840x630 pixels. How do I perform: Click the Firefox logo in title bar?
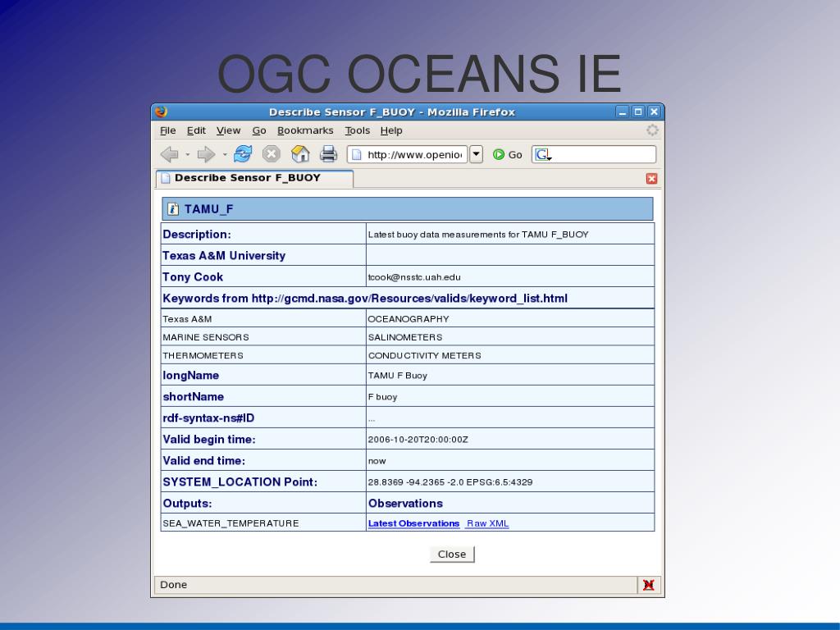[161, 112]
